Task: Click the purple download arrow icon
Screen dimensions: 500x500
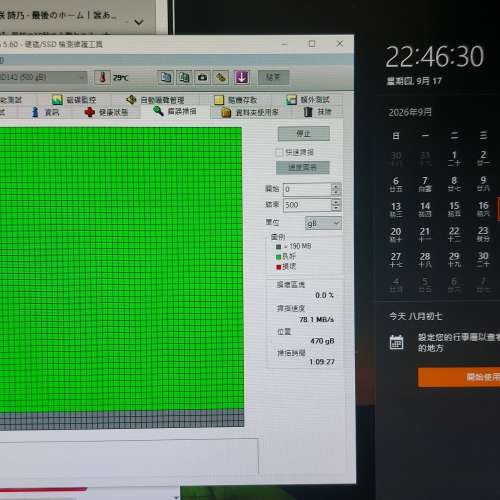Action: pos(241,77)
